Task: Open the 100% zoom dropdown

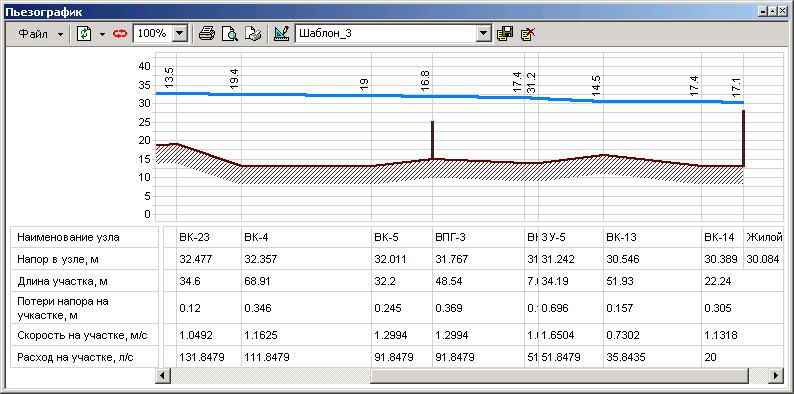Action: tap(180, 34)
